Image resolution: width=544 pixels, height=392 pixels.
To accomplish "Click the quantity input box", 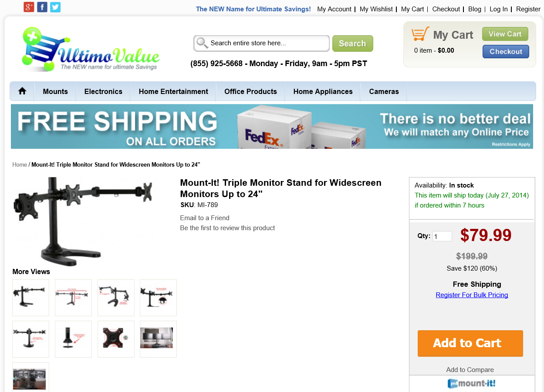I will [442, 236].
